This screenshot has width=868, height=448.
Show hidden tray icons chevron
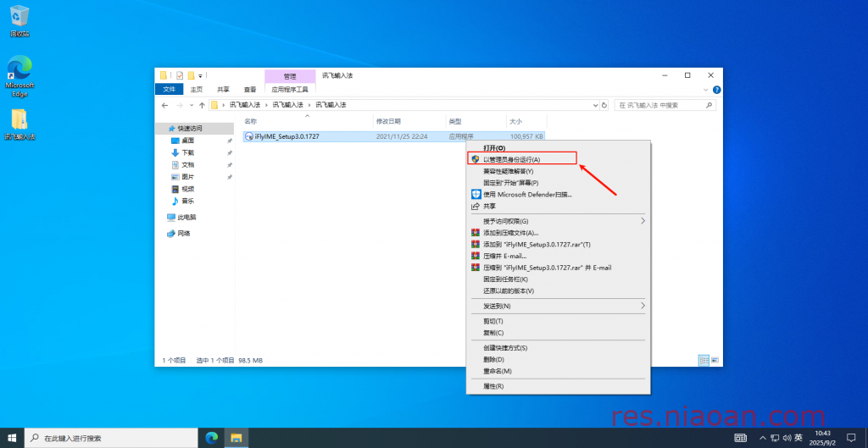click(x=763, y=438)
